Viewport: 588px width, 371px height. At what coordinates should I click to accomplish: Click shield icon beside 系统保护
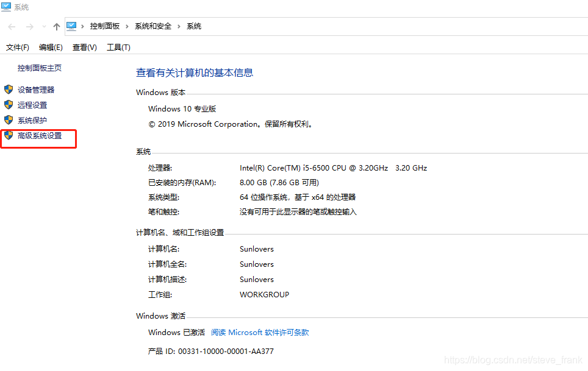coord(9,120)
